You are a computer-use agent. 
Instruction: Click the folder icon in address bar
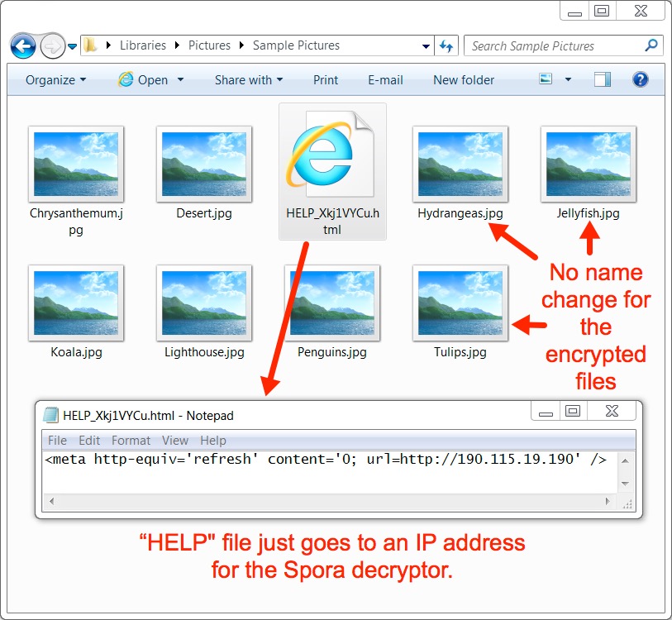pyautogui.click(x=89, y=45)
